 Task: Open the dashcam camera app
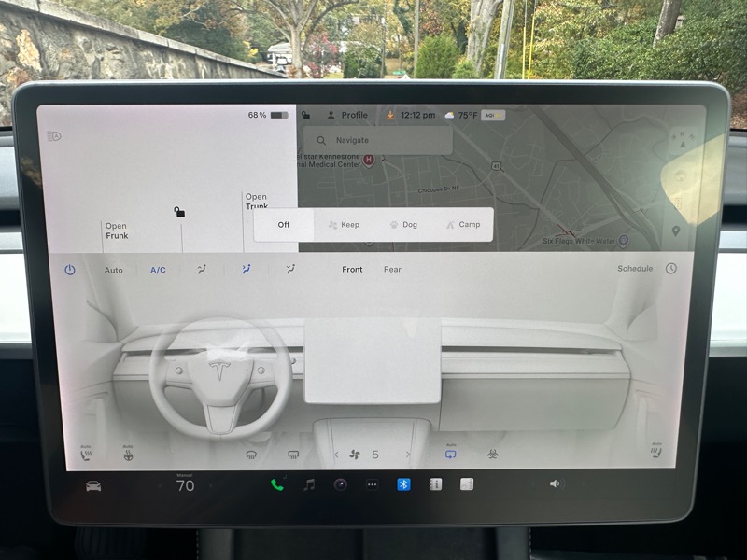(x=341, y=484)
